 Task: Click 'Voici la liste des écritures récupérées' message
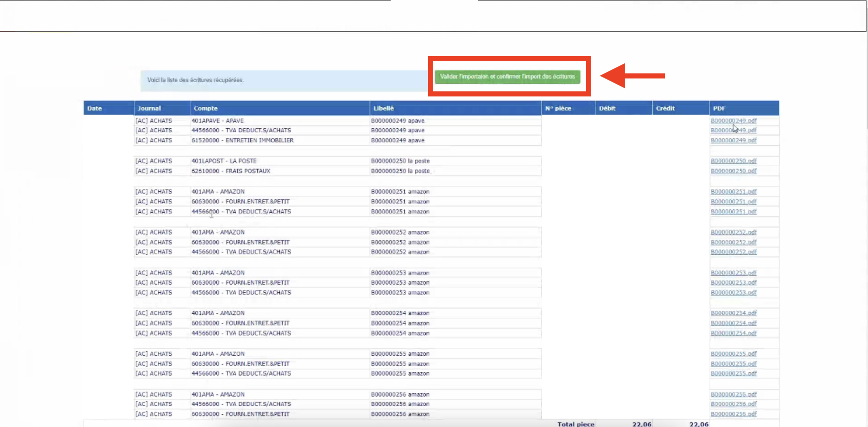click(195, 80)
